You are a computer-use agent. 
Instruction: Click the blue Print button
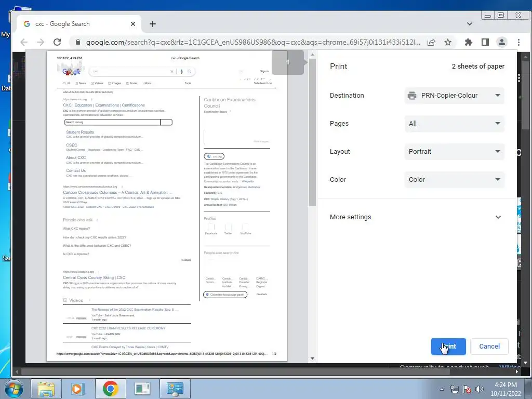(448, 347)
